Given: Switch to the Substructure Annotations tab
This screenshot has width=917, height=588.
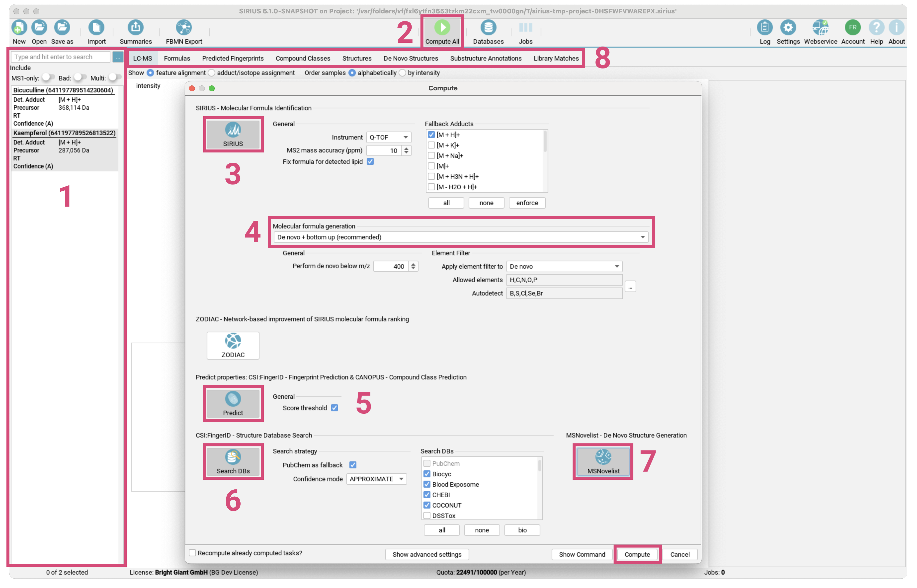Looking at the screenshot, I should tap(486, 58).
